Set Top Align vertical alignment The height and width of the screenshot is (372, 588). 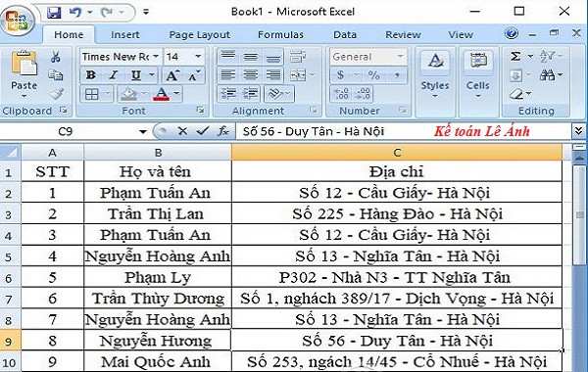(x=227, y=57)
